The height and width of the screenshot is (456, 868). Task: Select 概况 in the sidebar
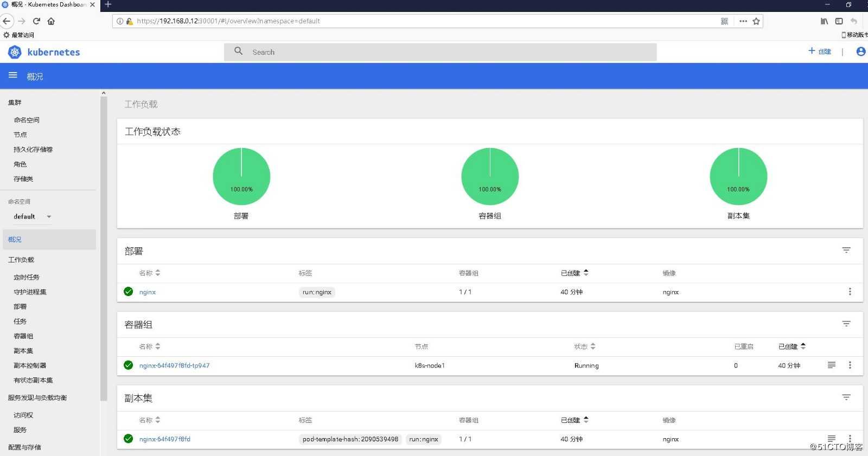(x=49, y=239)
